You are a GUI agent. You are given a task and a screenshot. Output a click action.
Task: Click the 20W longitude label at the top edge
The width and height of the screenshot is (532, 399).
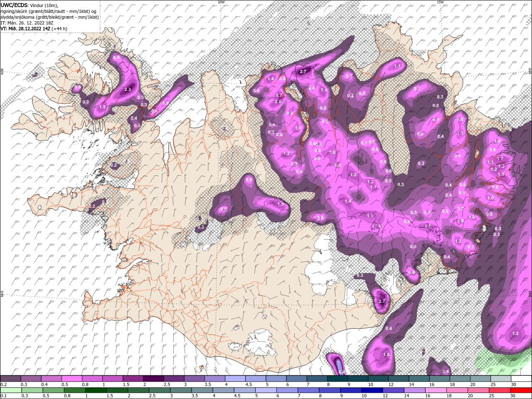click(x=221, y=2)
